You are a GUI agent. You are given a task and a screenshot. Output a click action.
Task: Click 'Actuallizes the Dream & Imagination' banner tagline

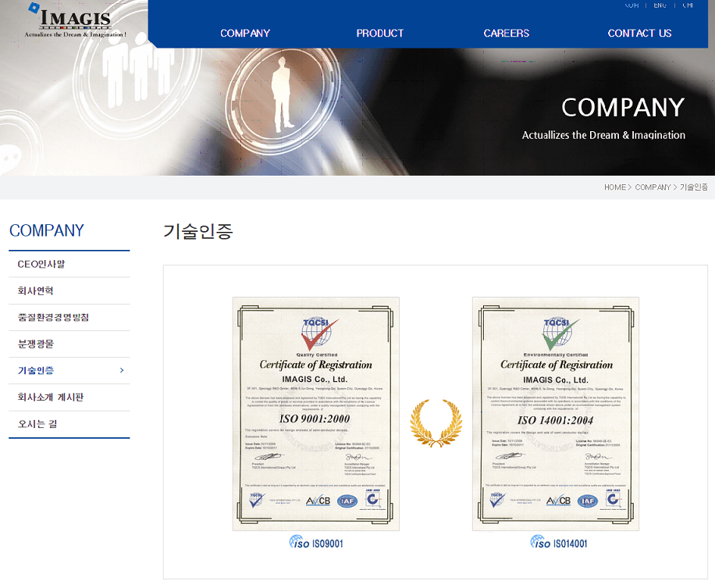pyautogui.click(x=603, y=135)
